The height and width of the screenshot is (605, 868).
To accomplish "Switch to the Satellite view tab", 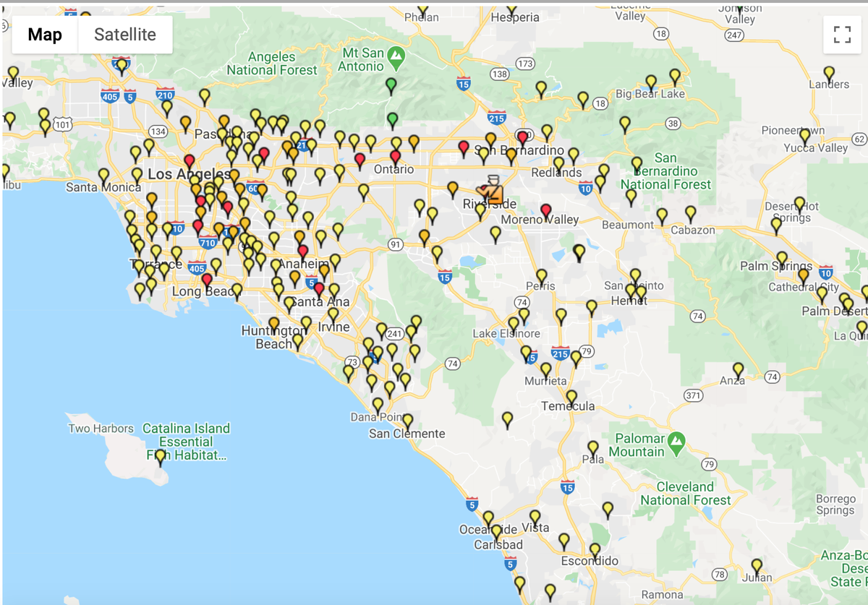I will pyautogui.click(x=125, y=34).
